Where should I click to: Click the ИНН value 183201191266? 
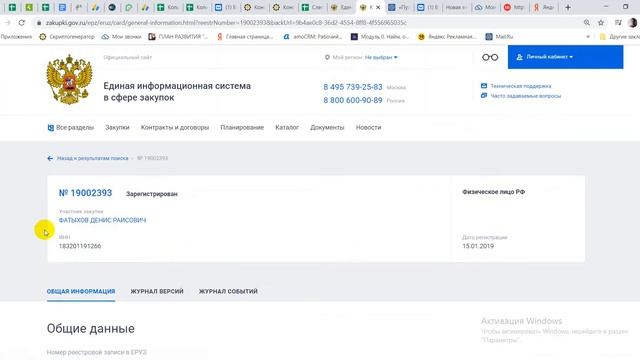click(x=80, y=246)
